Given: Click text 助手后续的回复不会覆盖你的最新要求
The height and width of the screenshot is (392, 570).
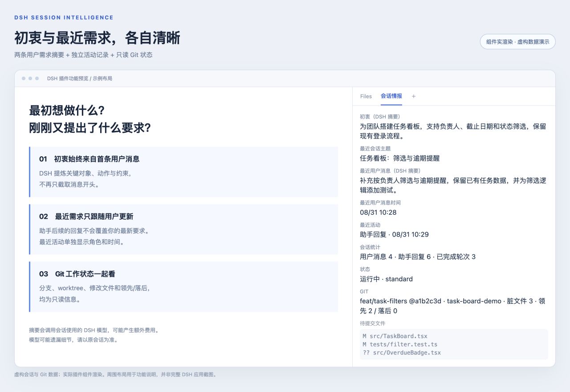Looking at the screenshot, I should click(x=94, y=231).
